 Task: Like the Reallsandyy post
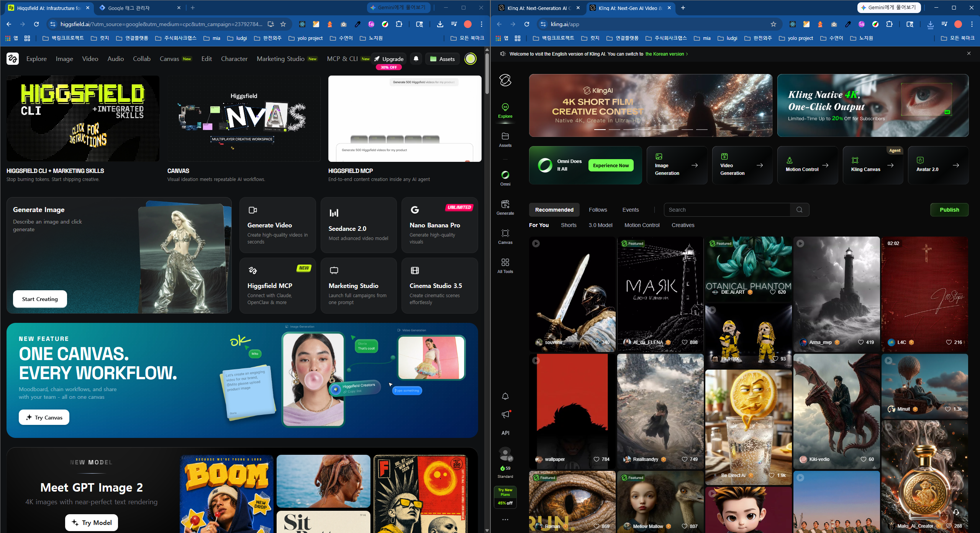pos(685,459)
